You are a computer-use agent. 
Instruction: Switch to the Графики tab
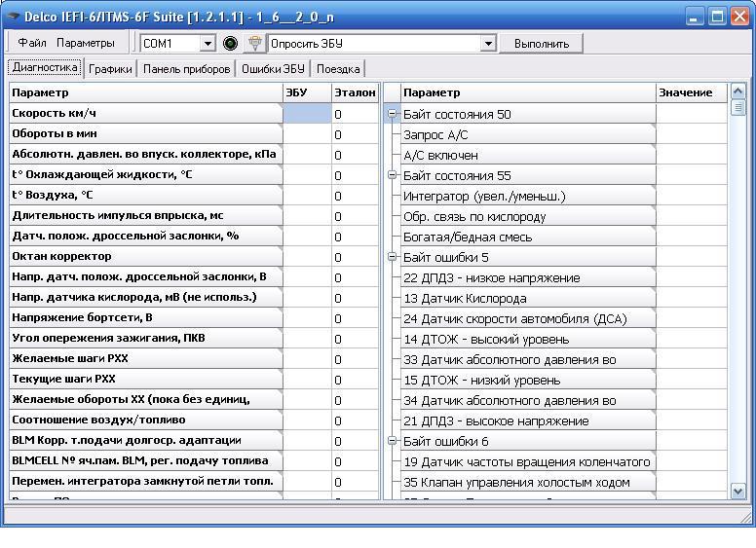click(x=110, y=69)
